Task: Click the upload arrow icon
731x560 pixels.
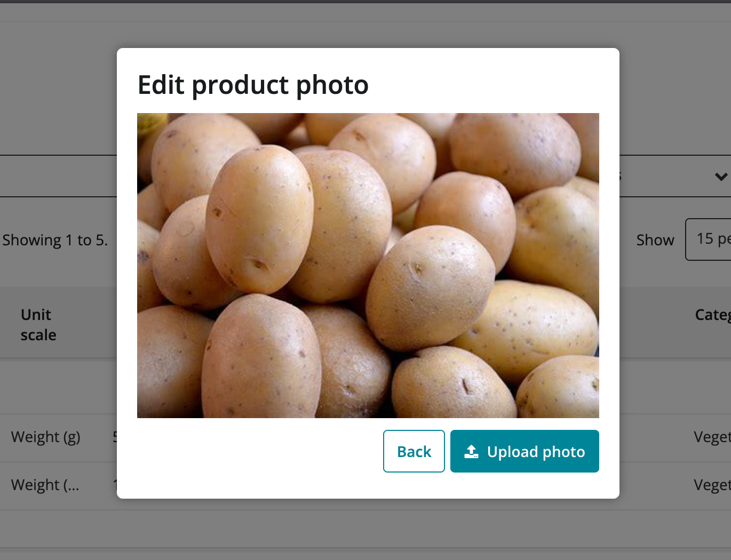Action: point(471,452)
